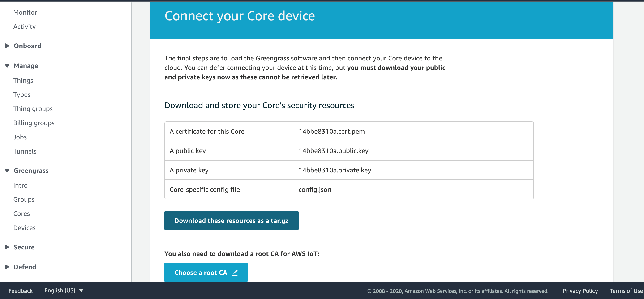Select Types under Manage
This screenshot has width=644, height=299.
[22, 94]
